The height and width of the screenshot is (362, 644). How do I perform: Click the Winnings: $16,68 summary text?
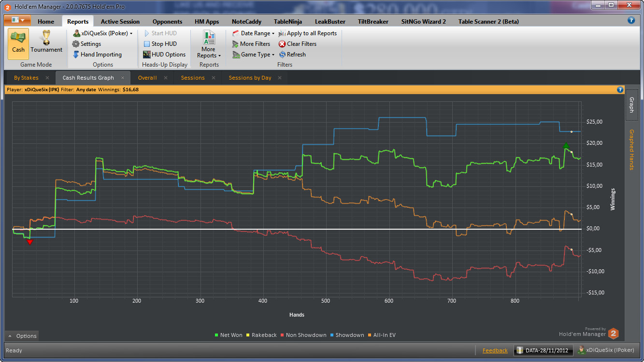pyautogui.click(x=118, y=89)
